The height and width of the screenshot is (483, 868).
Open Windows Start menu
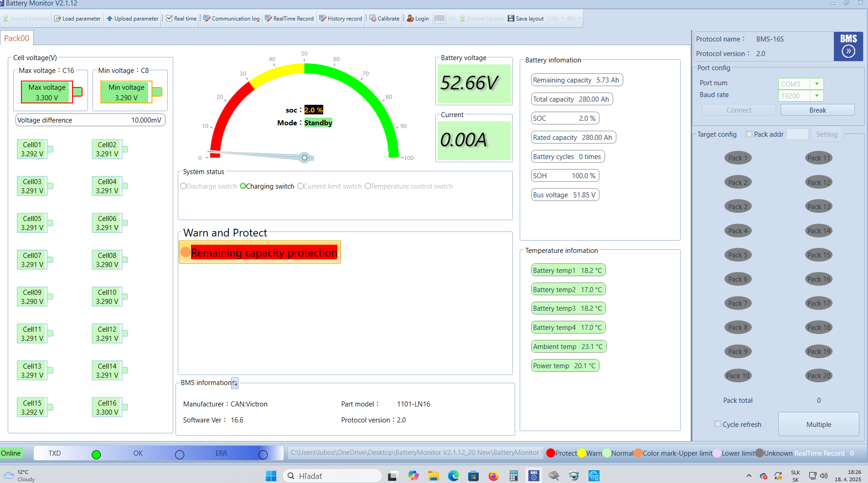tap(271, 476)
